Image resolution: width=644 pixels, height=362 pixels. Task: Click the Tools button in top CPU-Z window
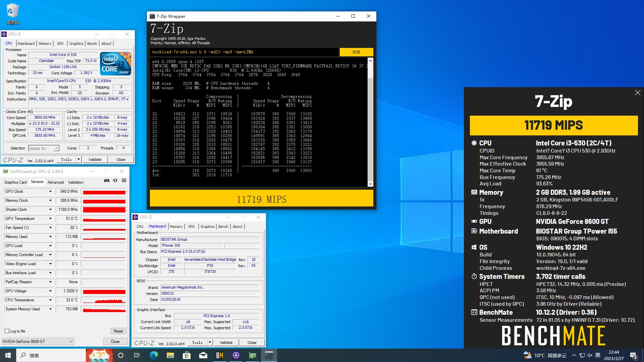point(66,160)
